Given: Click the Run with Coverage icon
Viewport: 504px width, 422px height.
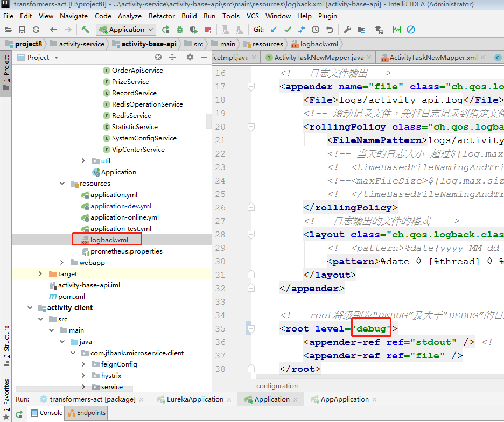Looking at the screenshot, I should click(193, 30).
